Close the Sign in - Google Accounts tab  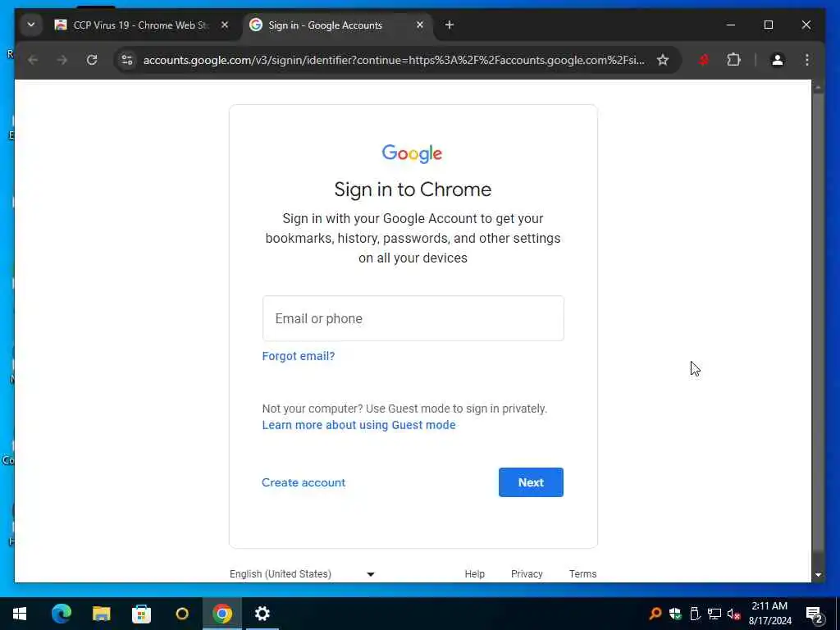pos(419,25)
